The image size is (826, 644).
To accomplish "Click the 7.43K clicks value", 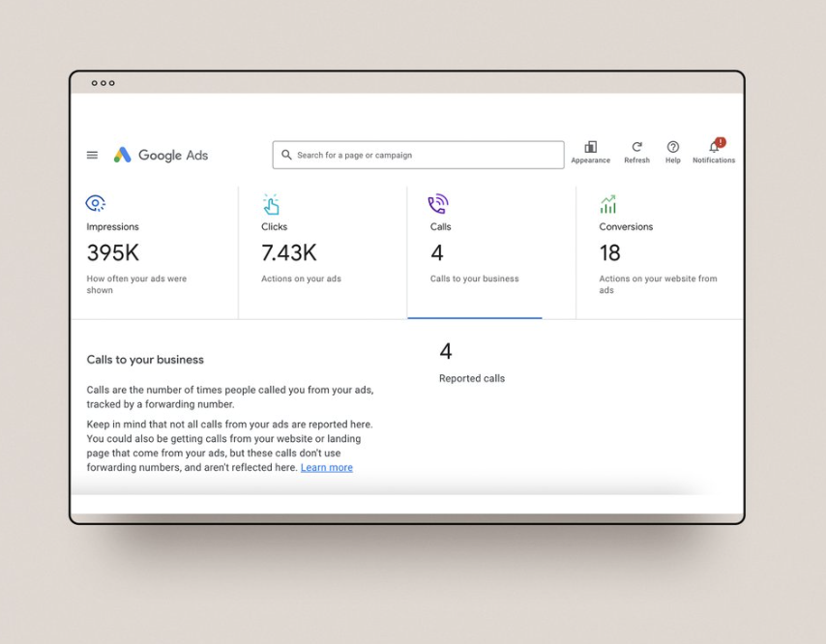I will (288, 252).
